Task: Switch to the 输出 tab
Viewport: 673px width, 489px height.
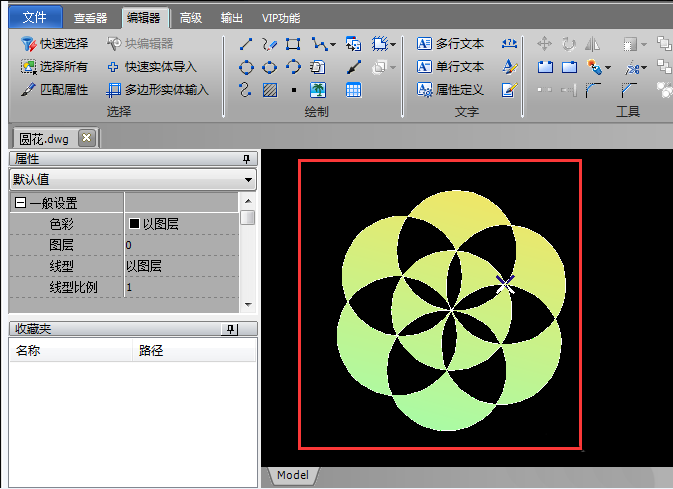Action: point(232,18)
